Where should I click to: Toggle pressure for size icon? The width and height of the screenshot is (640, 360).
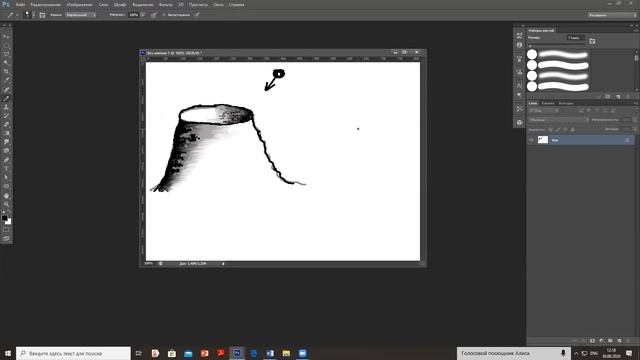pos(197,15)
